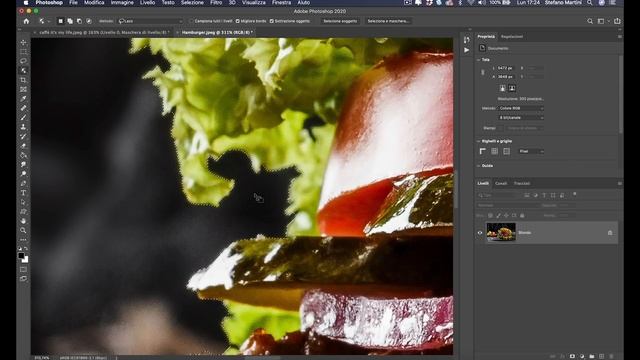
Task: Switch to the Regolazioni tab
Action: click(512, 37)
